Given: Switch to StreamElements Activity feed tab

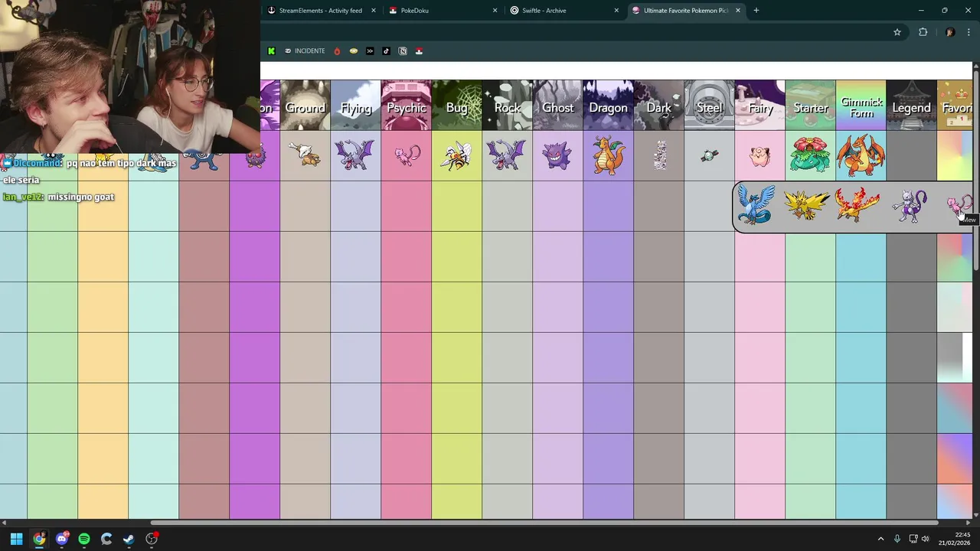Looking at the screenshot, I should tap(321, 11).
